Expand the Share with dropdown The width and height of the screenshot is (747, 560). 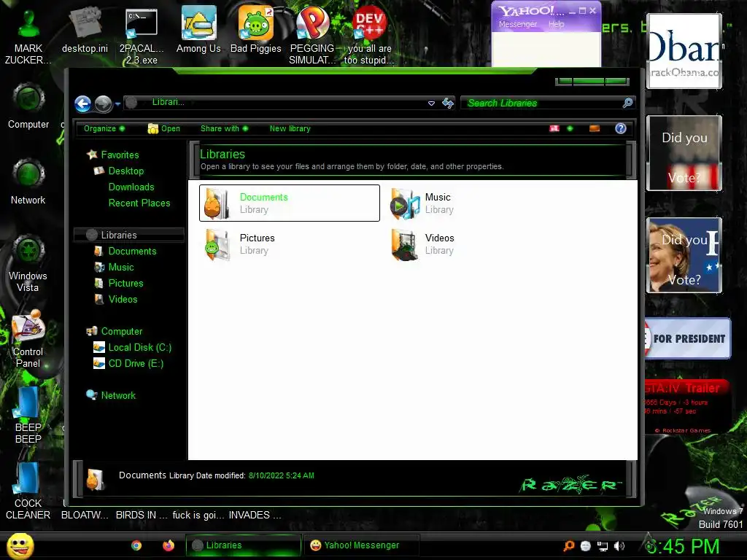[225, 128]
